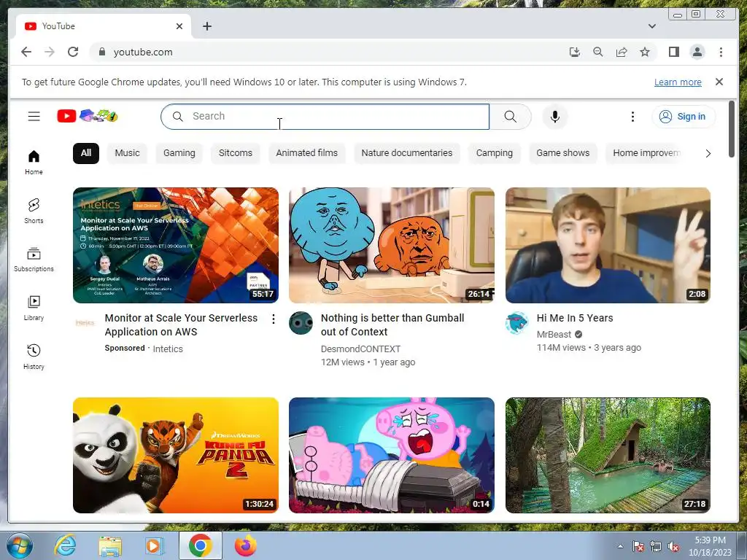Open Windows Media Player from taskbar
The height and width of the screenshot is (560, 747).
click(154, 545)
